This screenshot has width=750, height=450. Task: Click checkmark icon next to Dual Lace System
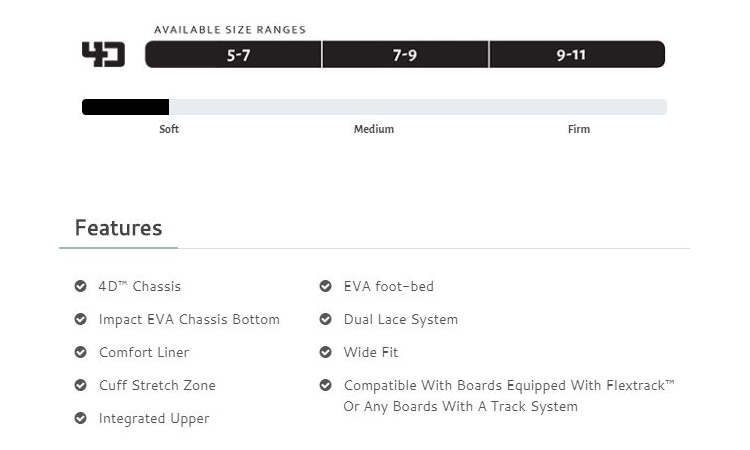(325, 320)
